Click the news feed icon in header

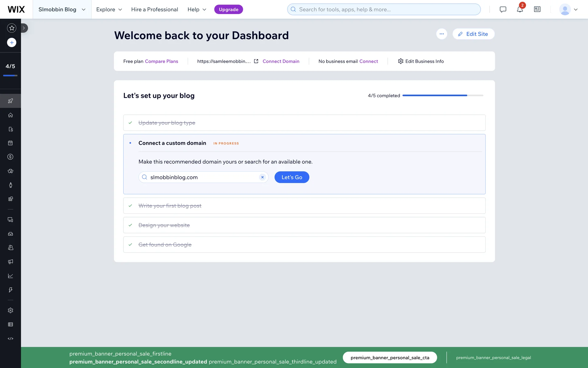click(x=537, y=10)
